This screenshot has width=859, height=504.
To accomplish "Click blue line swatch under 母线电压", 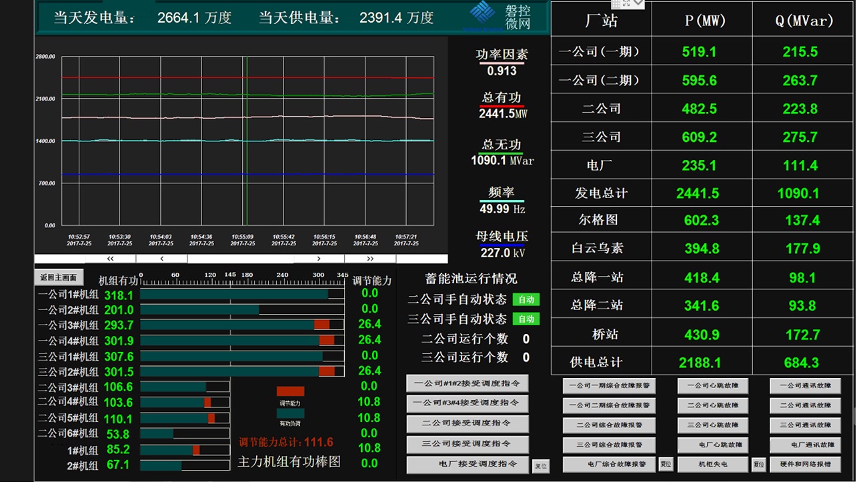I will pyautogui.click(x=502, y=246).
